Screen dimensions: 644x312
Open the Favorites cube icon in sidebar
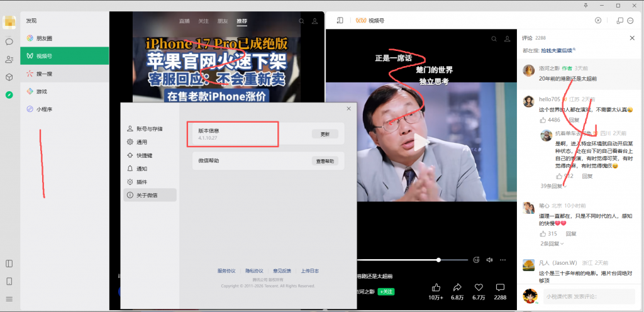pos(9,77)
